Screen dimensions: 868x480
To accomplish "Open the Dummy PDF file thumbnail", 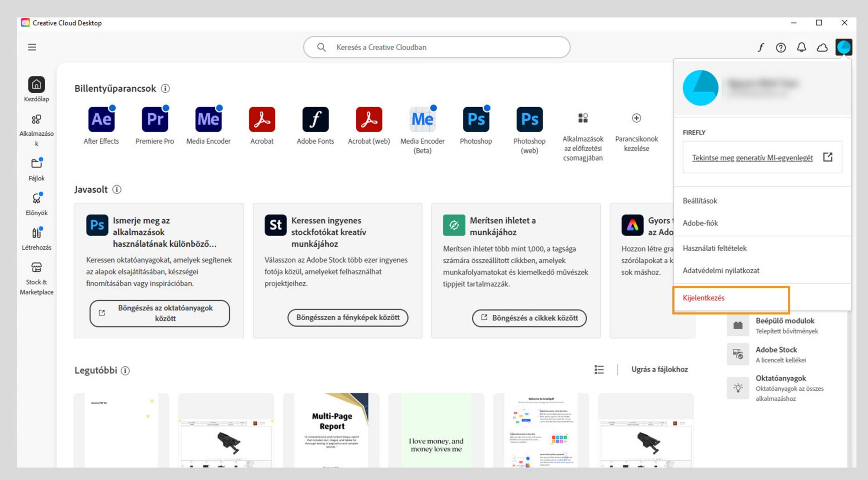I will pyautogui.click(x=121, y=430).
